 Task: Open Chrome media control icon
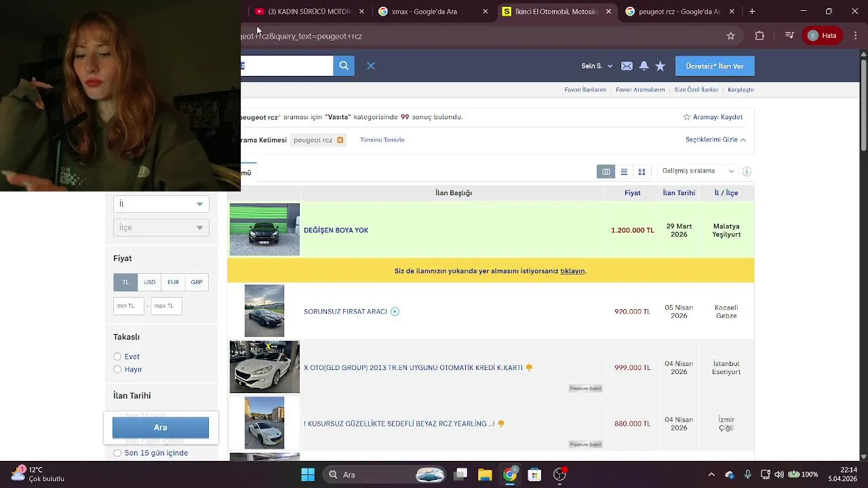pyautogui.click(x=789, y=36)
